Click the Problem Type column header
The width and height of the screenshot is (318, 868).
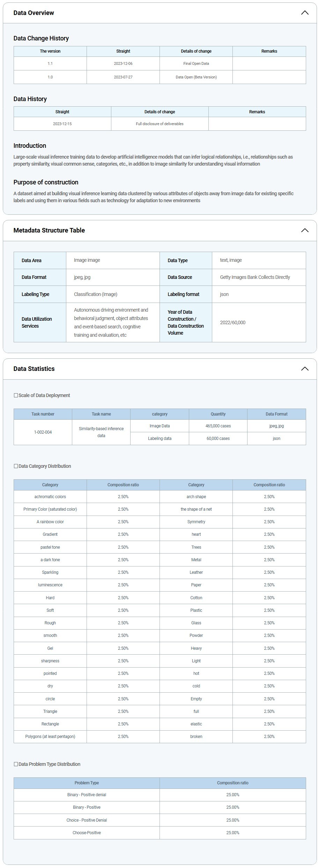coord(87,783)
